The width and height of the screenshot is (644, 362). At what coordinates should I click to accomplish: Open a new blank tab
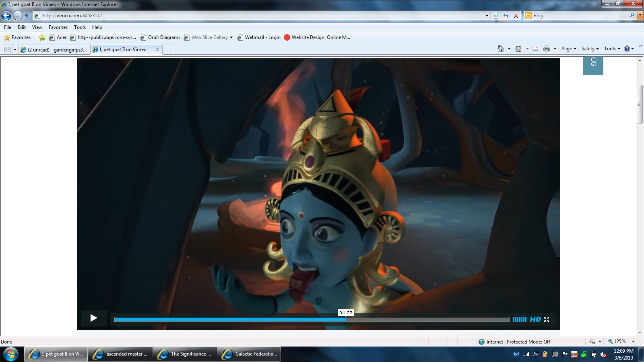click(168, 49)
